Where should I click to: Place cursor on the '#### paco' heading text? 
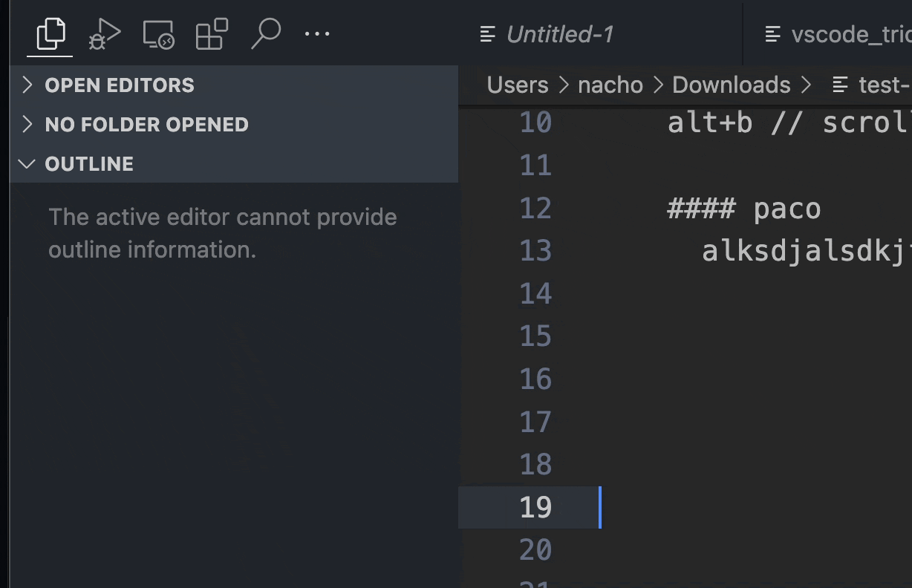click(x=743, y=208)
